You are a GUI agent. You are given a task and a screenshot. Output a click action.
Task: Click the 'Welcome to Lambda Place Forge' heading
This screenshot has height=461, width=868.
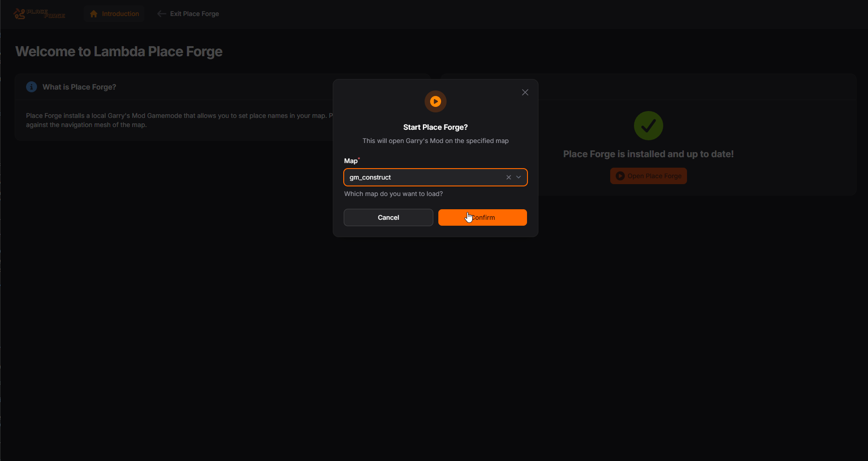[119, 52]
